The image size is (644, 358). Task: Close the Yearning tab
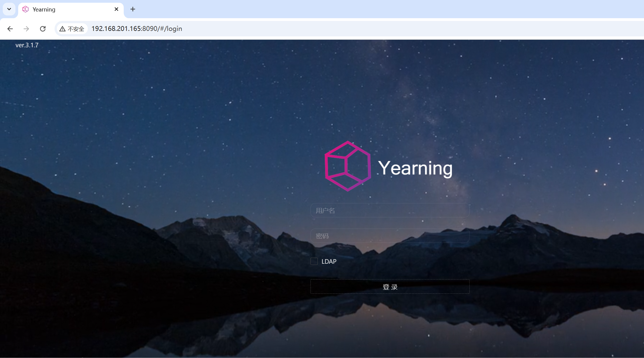116,9
